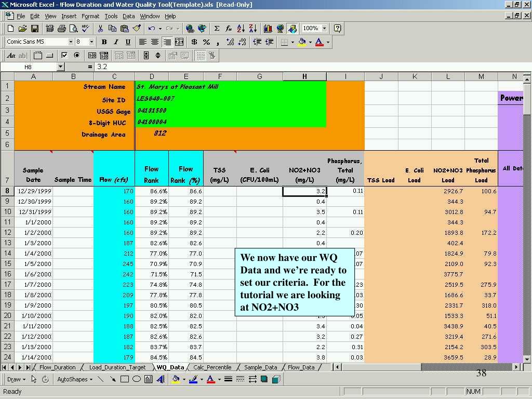
Task: Open the Format menu
Action: (90, 16)
